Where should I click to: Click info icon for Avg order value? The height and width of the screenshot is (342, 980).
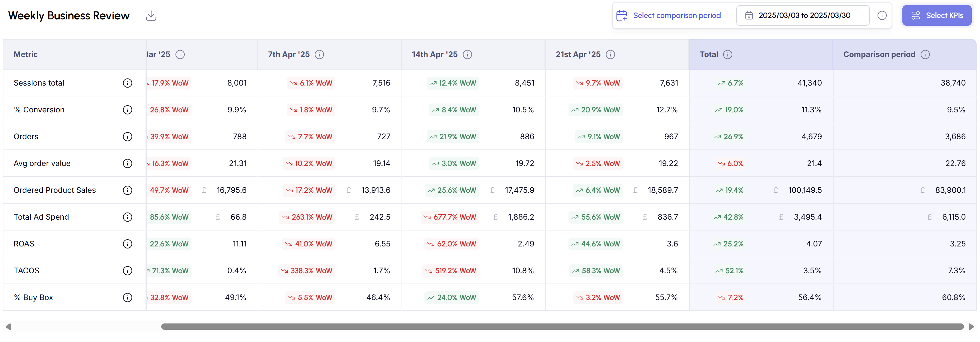(x=128, y=163)
